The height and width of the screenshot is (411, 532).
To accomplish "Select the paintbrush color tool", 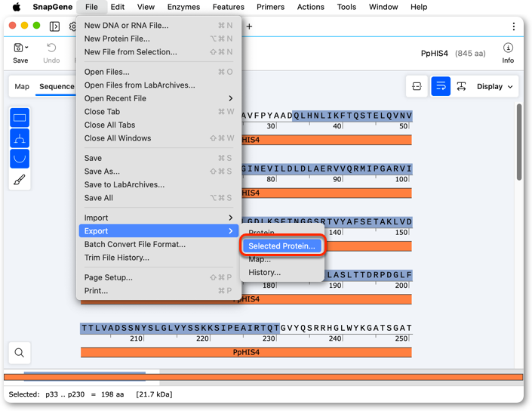I will 20,180.
